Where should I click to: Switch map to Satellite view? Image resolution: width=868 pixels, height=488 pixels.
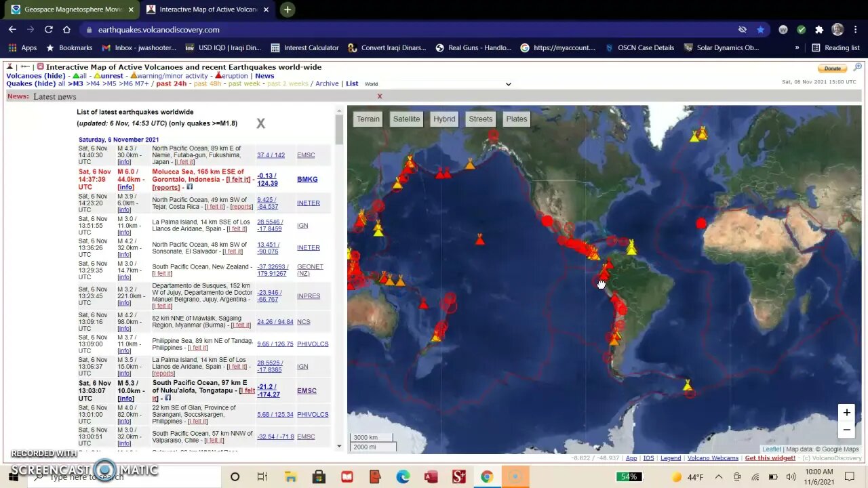point(407,119)
